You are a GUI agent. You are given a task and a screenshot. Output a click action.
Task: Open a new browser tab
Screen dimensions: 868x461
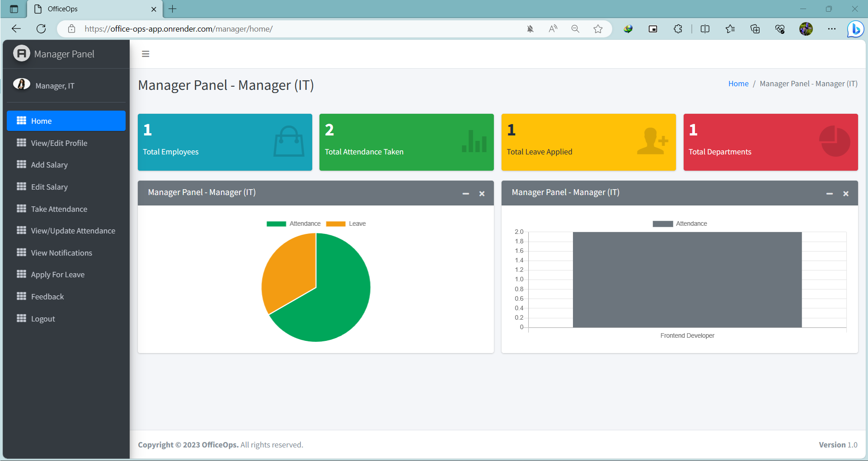(173, 9)
